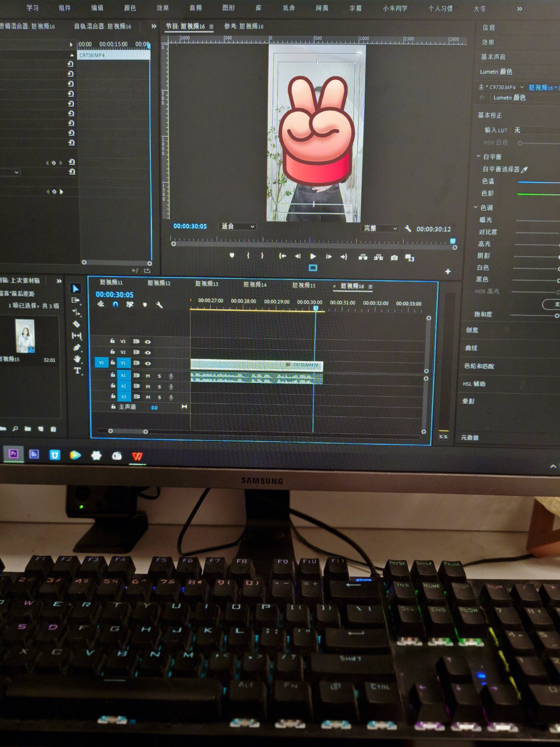Image resolution: width=560 pixels, height=747 pixels.
Task: Hide track V1 output eye
Action: coord(148,363)
